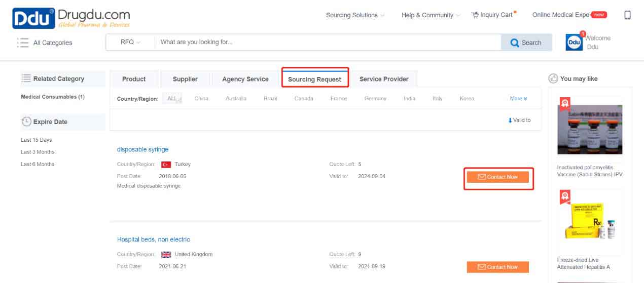Open the Inquiry Cart

pyautogui.click(x=492, y=15)
